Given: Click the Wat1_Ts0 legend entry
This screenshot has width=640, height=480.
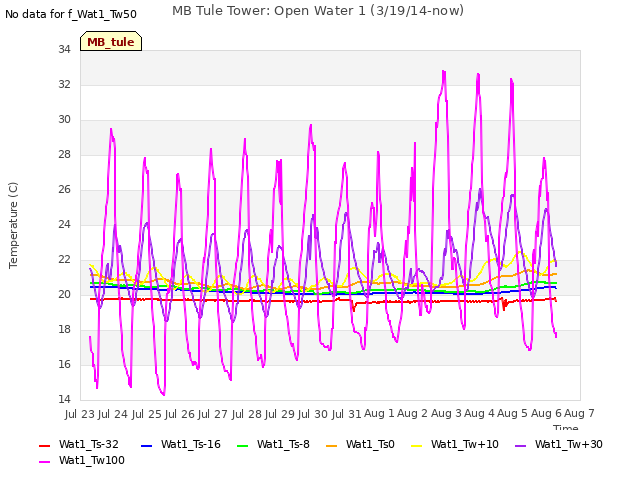Looking at the screenshot, I should [x=360, y=444].
